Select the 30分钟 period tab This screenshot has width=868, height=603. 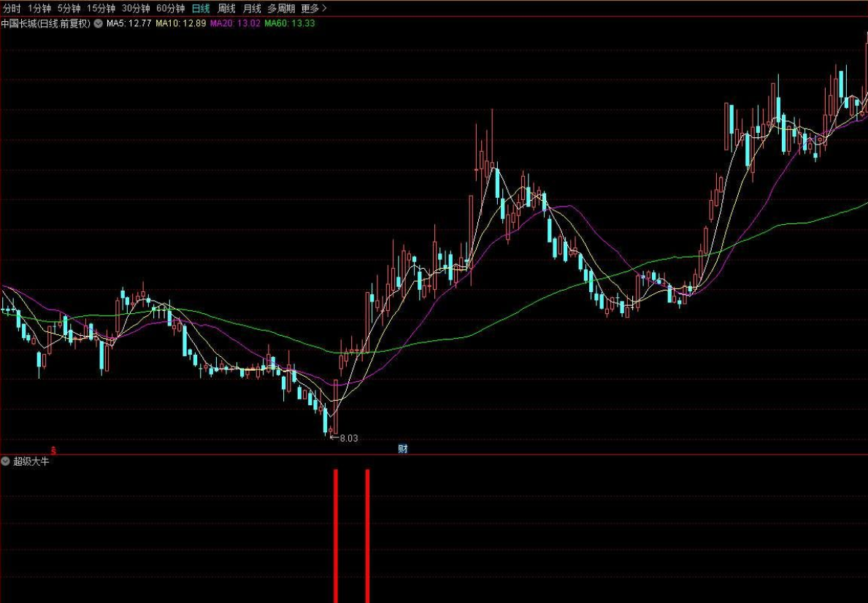[136, 8]
